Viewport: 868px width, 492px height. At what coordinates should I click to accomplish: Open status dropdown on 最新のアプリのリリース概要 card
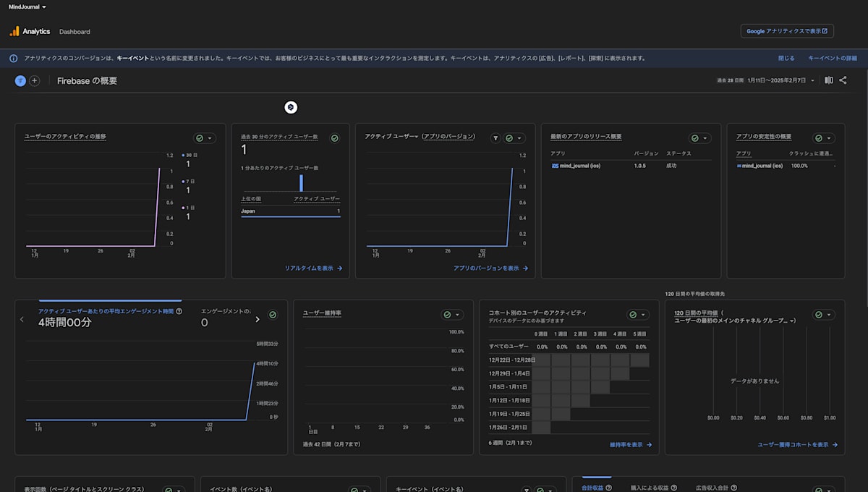(x=700, y=138)
